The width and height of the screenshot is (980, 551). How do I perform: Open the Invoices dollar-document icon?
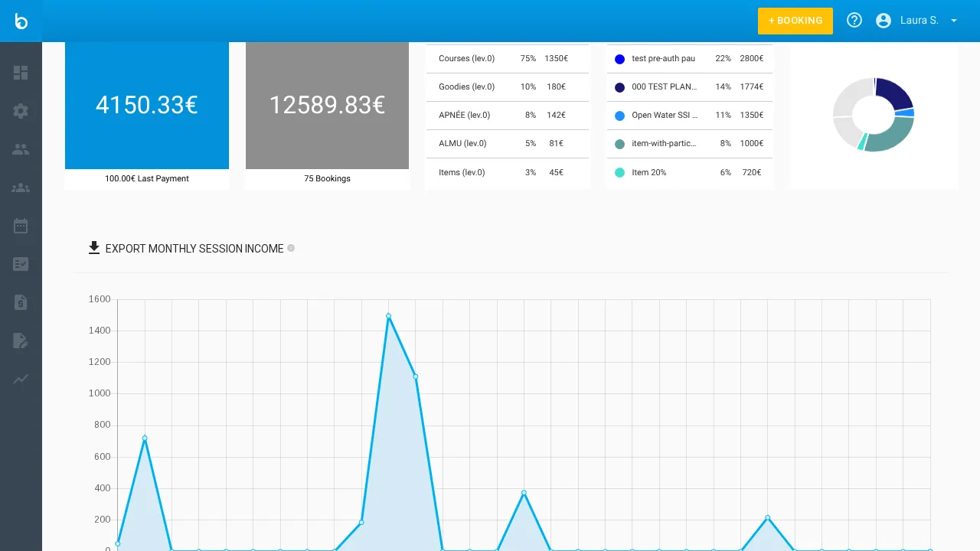point(21,302)
